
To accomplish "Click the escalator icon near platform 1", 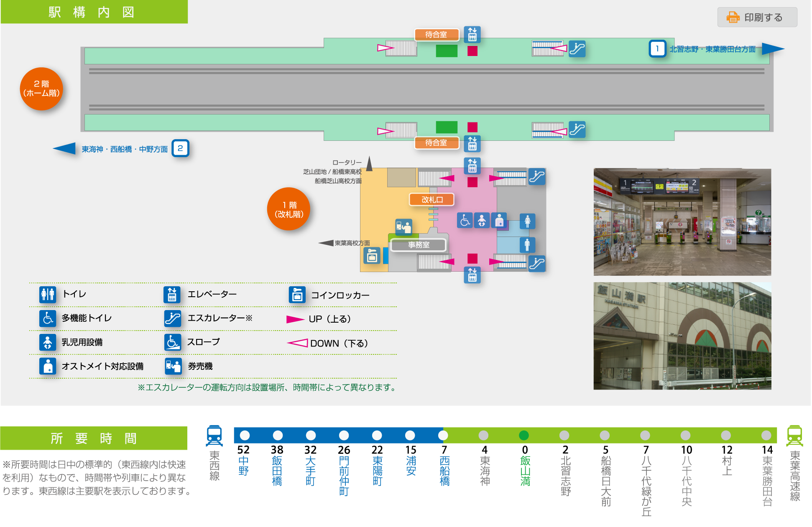I will [x=577, y=48].
